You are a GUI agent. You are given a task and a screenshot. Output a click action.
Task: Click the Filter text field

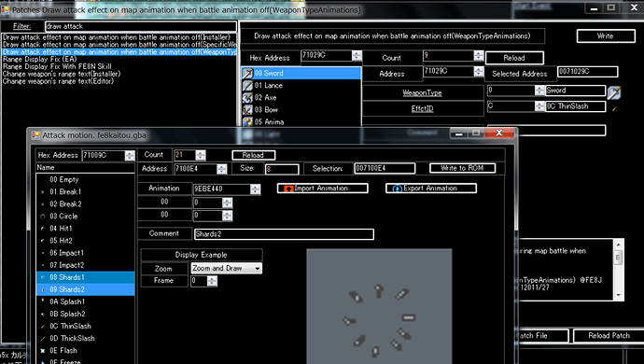[x=140, y=26]
